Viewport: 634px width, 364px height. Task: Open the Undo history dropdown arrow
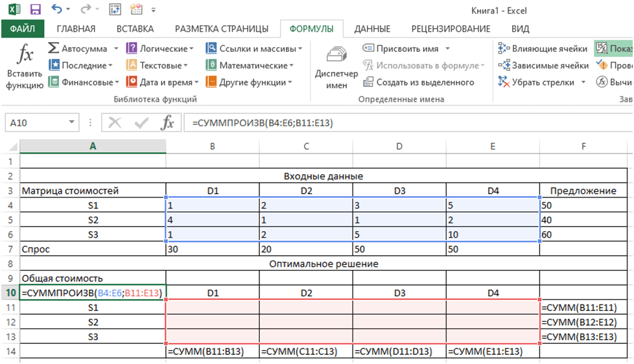(67, 9)
